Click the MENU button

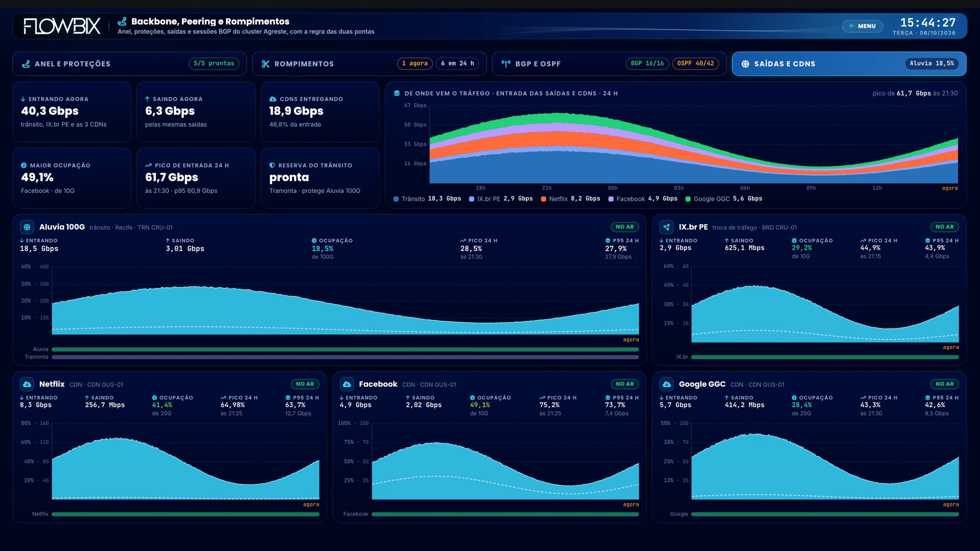tap(862, 26)
